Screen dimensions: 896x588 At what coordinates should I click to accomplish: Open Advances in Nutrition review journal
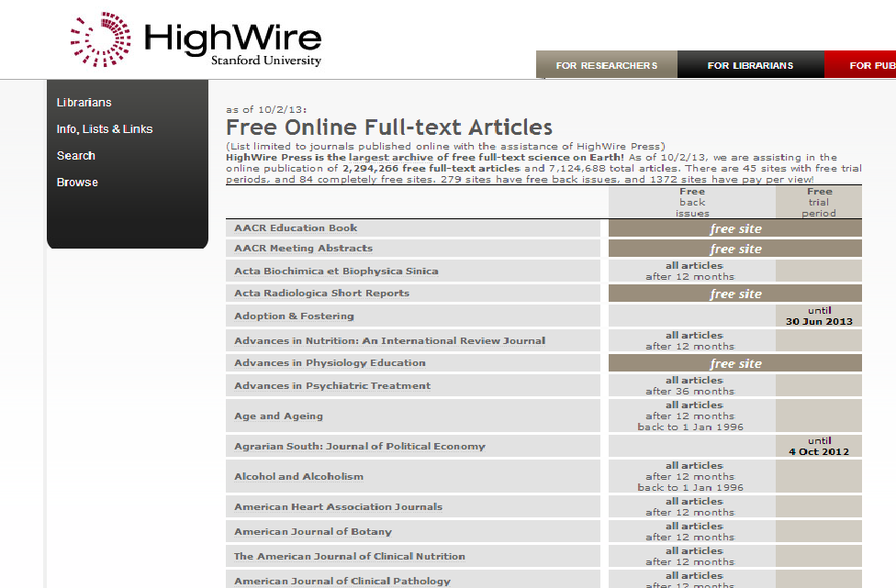(x=389, y=340)
